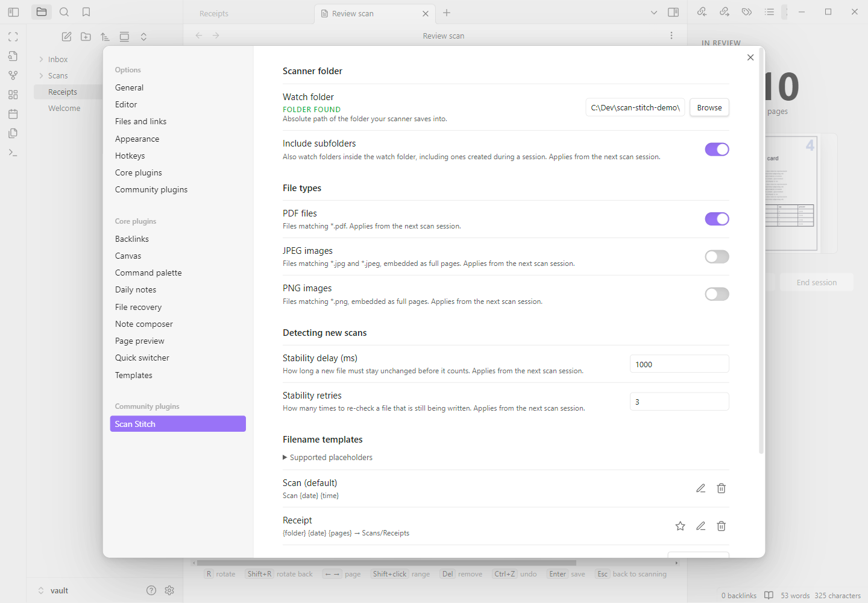Create new canvas from ribbon icon
The height and width of the screenshot is (603, 868).
coord(13,95)
